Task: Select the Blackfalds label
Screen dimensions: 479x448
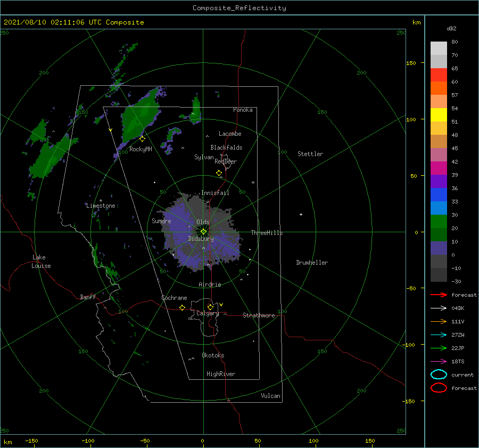Action: (226, 148)
